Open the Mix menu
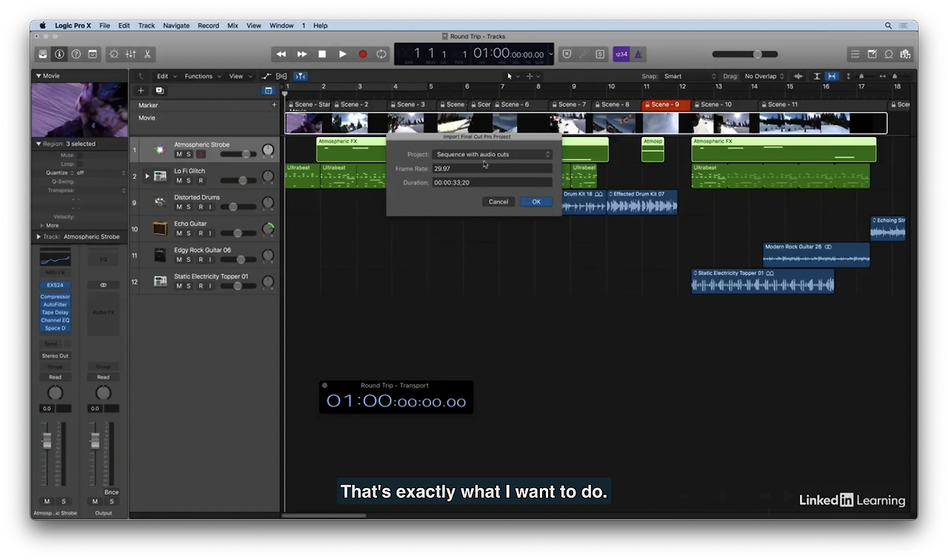 [x=233, y=25]
